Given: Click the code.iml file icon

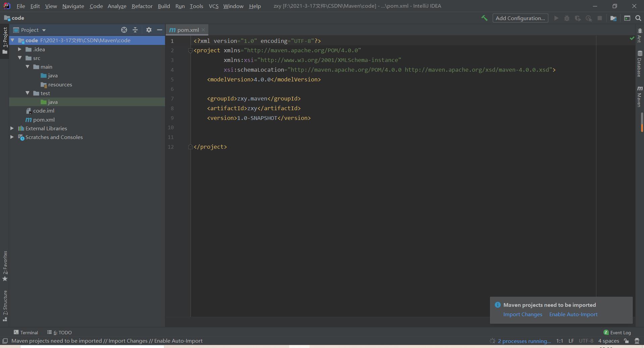Looking at the screenshot, I should [29, 111].
